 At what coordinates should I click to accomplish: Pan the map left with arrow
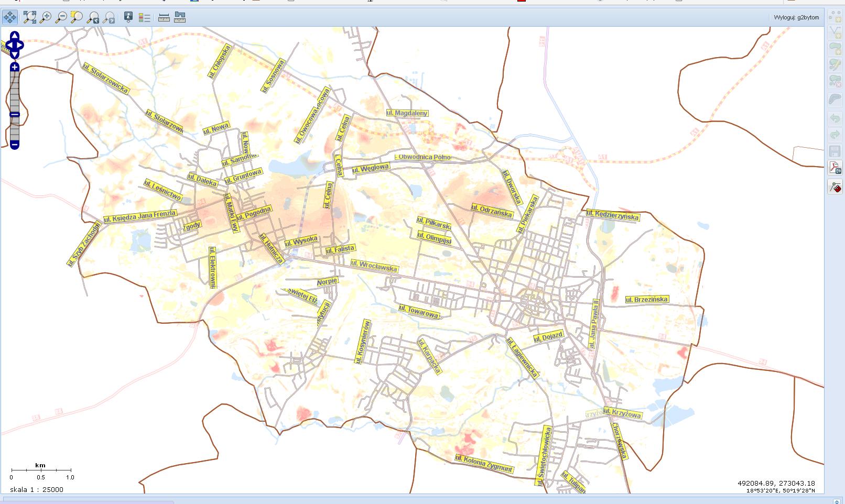click(9, 45)
